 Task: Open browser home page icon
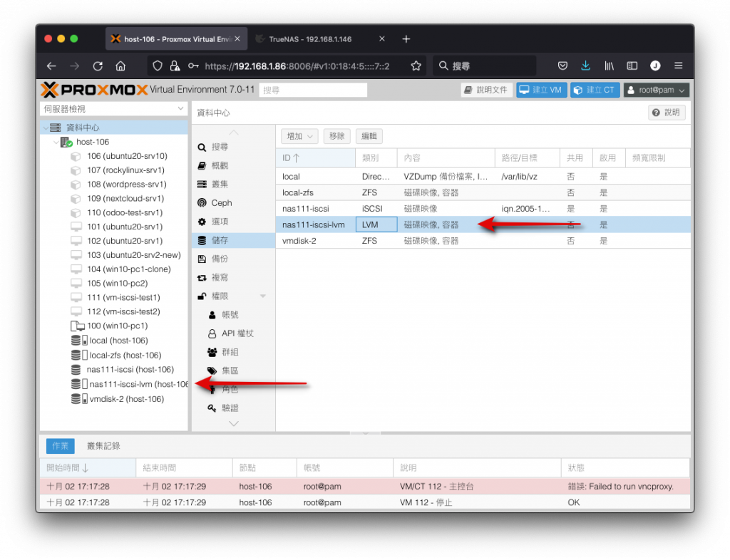120,66
